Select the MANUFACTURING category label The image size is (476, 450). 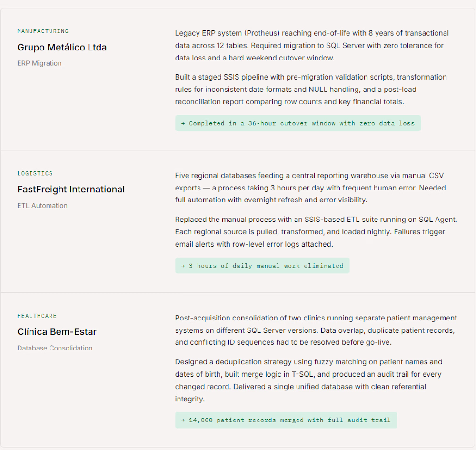pos(43,31)
